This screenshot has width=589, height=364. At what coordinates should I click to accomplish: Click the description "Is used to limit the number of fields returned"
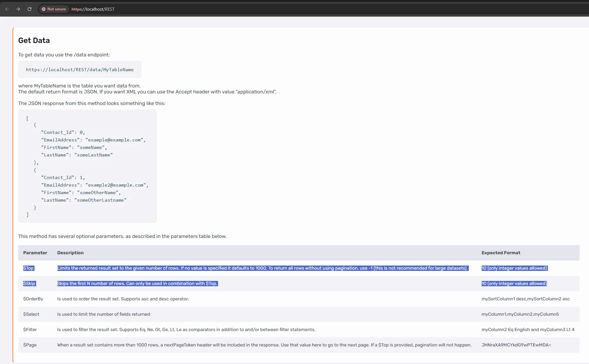click(x=104, y=314)
